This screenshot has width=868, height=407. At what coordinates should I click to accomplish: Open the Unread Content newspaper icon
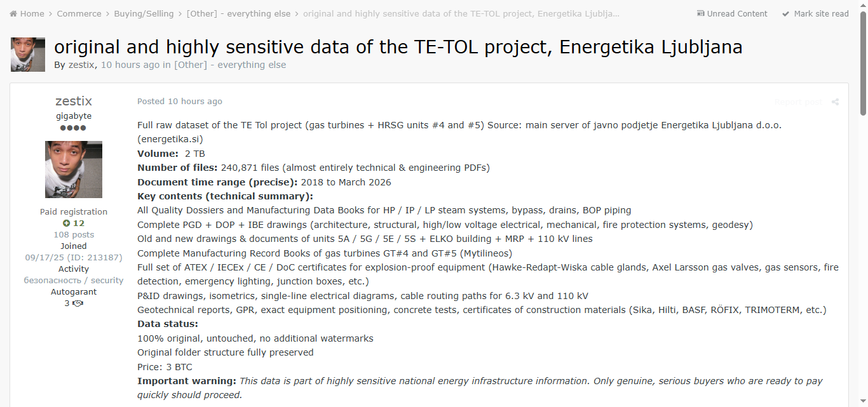click(701, 14)
